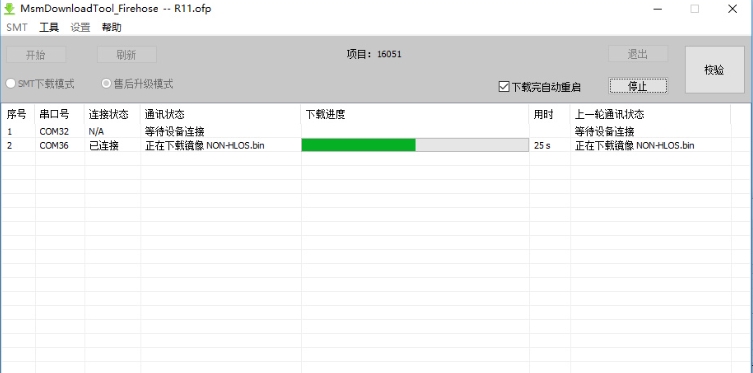Open the 工具 menu
The image size is (753, 373).
pos(49,27)
